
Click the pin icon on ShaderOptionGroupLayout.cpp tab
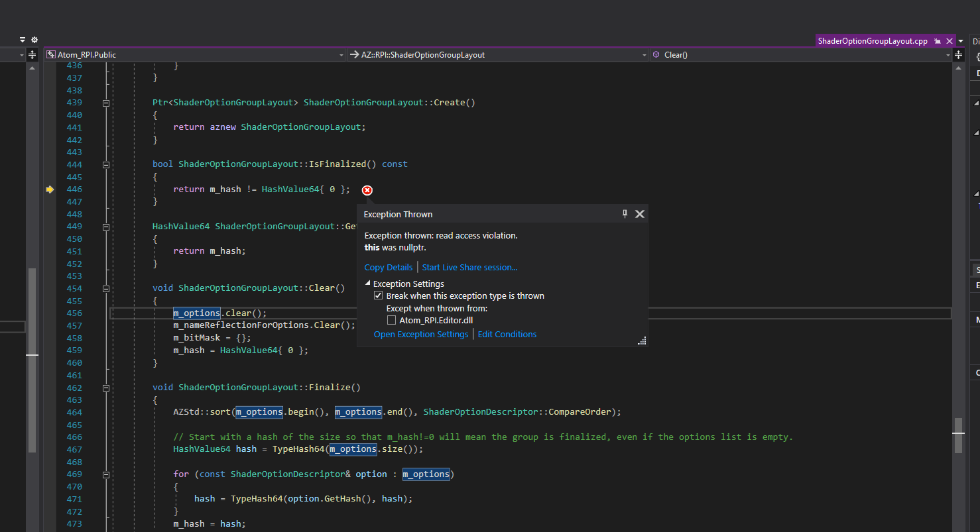tap(937, 40)
